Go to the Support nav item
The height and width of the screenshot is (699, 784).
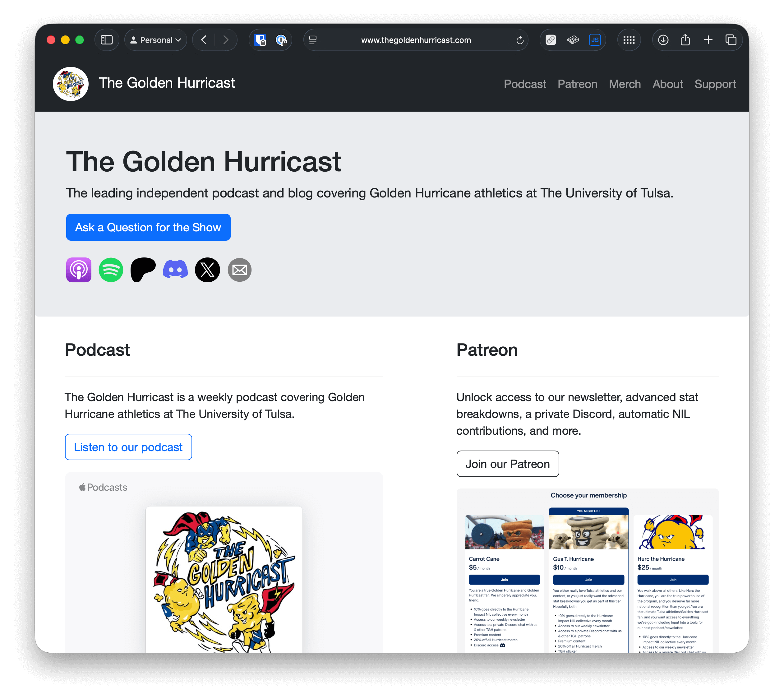715,84
